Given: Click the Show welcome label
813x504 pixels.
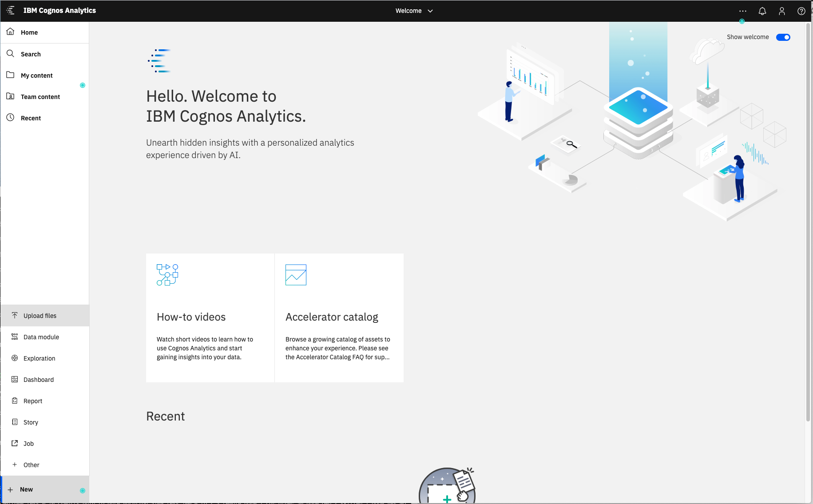Looking at the screenshot, I should point(748,37).
